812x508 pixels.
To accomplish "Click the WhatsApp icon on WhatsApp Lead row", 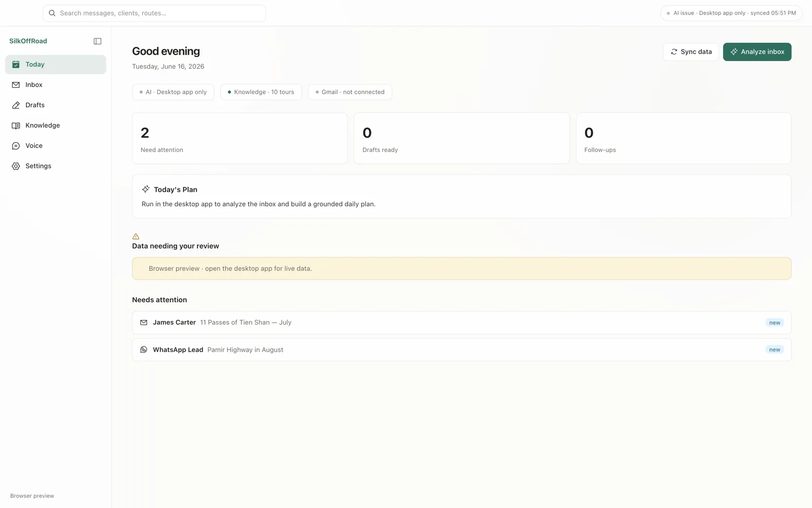I will click(x=144, y=350).
